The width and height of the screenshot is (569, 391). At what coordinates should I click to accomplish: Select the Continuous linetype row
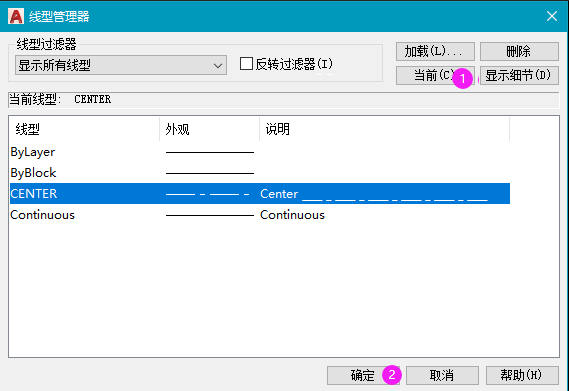260,215
